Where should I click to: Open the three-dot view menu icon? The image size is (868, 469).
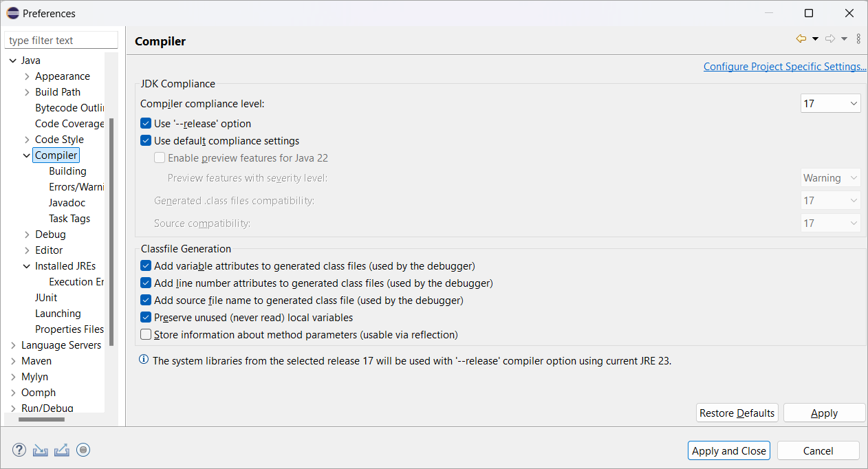point(858,39)
